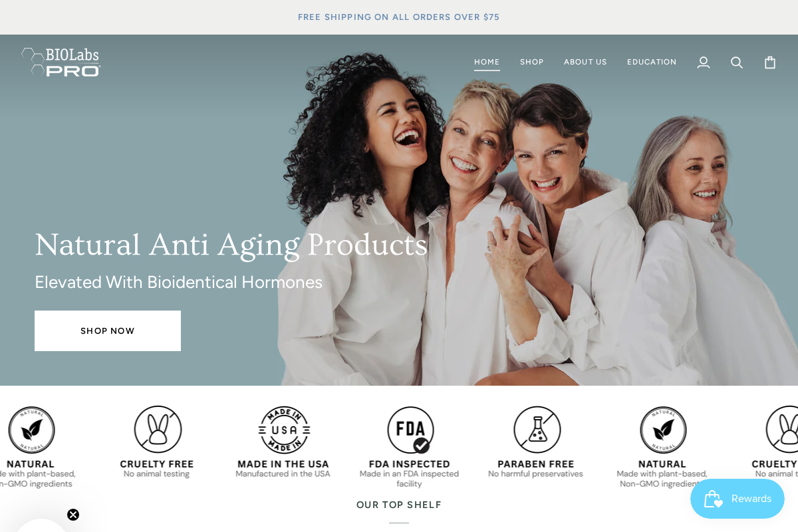Dismiss the popup with the X button
Viewport: 798px width, 532px height.
click(x=73, y=515)
